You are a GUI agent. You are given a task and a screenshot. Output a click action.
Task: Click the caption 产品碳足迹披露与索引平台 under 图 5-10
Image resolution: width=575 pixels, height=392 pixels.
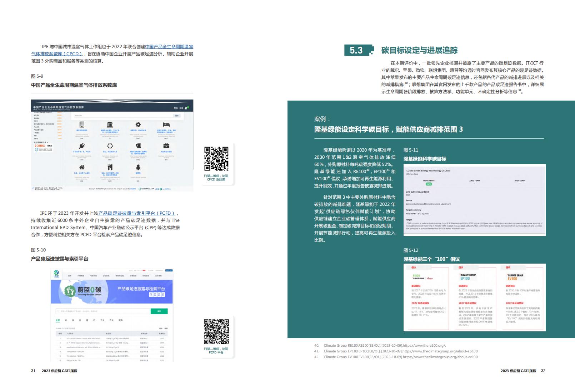[60, 259]
